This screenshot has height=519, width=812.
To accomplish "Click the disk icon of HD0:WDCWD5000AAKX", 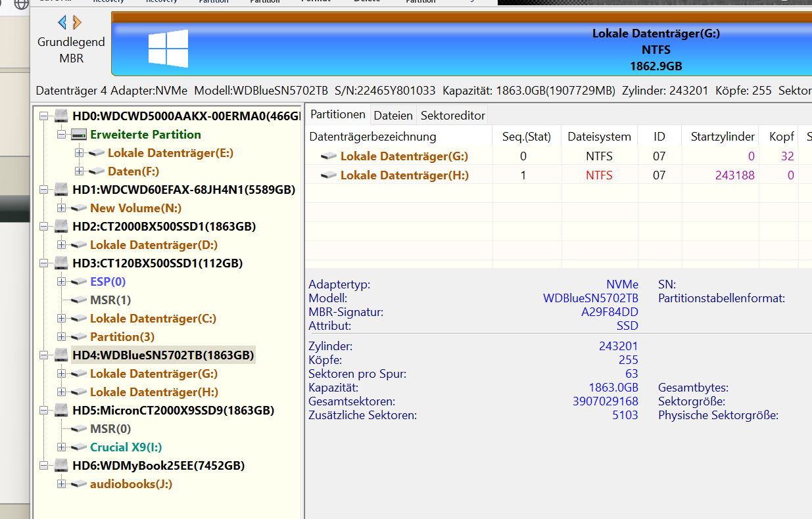I will 61,116.
